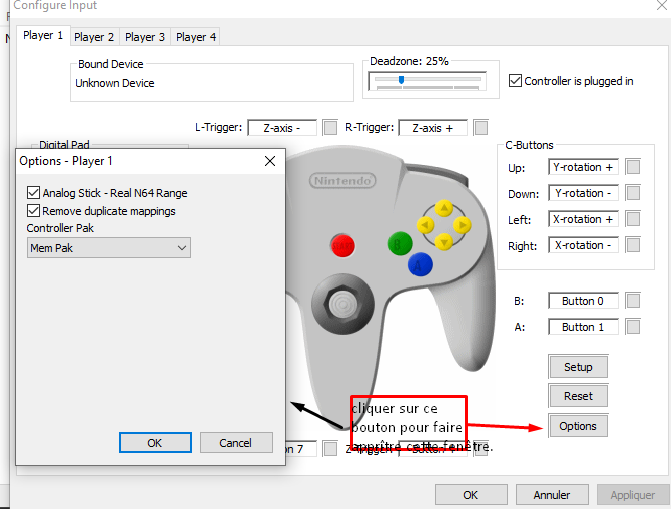Click the square button beside C-Right

[633, 245]
